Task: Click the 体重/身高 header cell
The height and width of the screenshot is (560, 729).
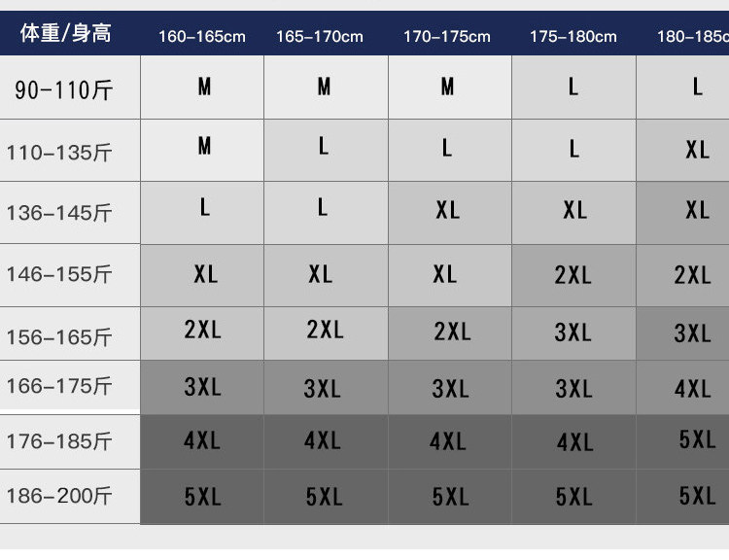Action: click(66, 33)
